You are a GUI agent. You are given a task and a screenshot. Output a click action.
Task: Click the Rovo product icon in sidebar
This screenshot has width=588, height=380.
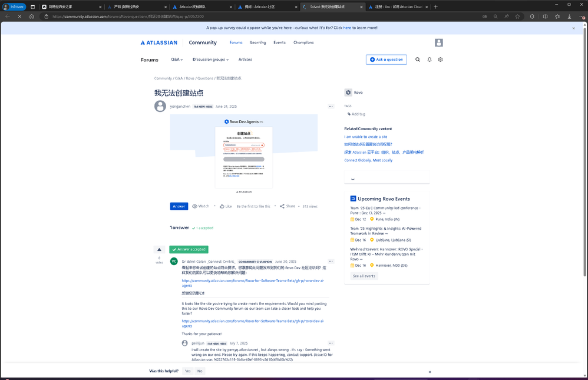point(348,92)
